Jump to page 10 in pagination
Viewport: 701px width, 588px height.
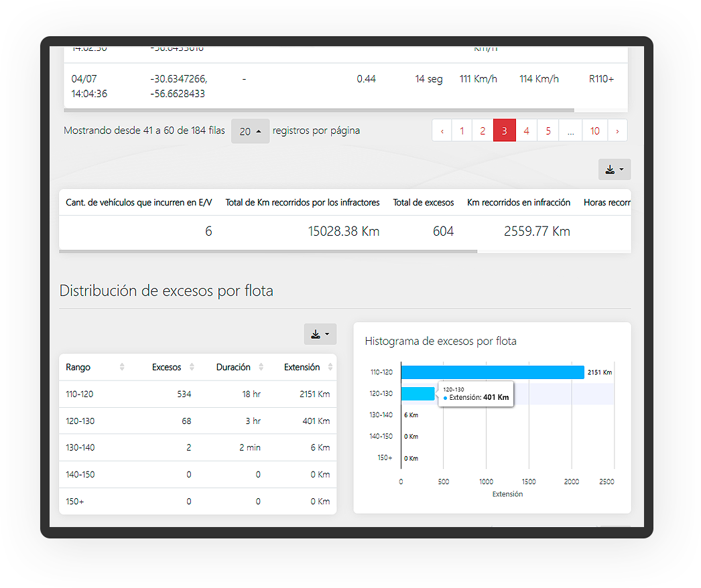[594, 131]
